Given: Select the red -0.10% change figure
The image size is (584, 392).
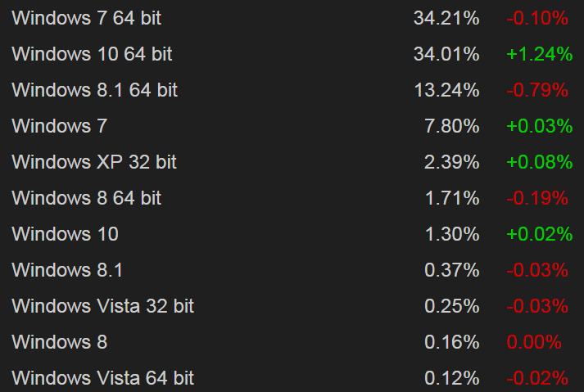Looking at the screenshot, I should tap(538, 18).
